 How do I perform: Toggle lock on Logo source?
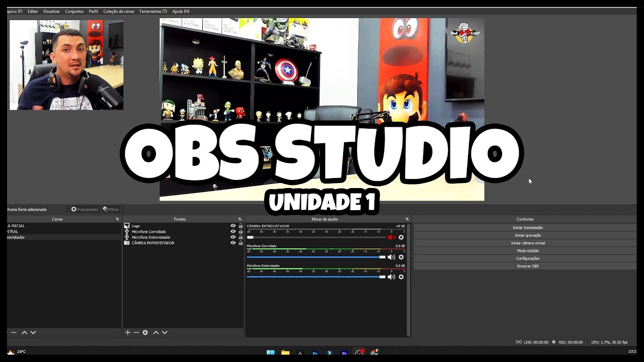tap(240, 226)
